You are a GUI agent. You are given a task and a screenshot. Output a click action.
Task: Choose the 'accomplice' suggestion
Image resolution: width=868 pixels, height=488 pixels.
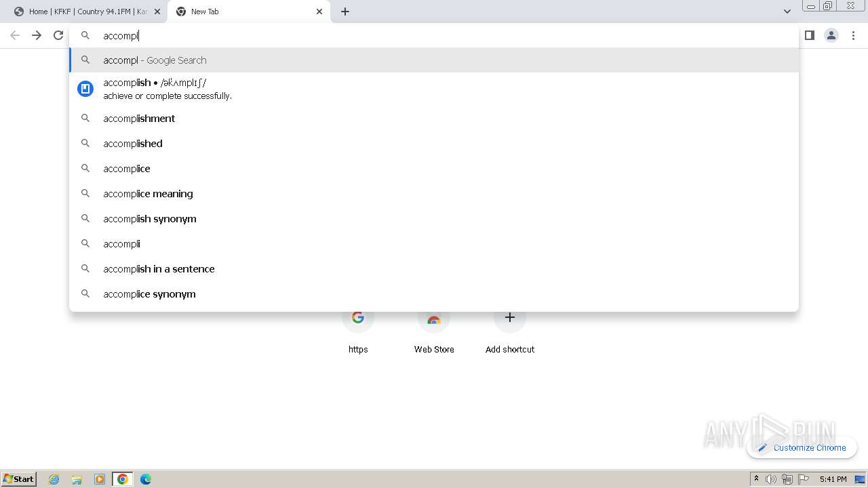pyautogui.click(x=434, y=169)
